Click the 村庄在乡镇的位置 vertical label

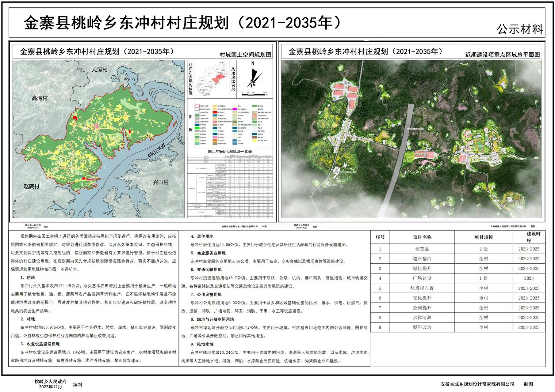click(x=191, y=79)
